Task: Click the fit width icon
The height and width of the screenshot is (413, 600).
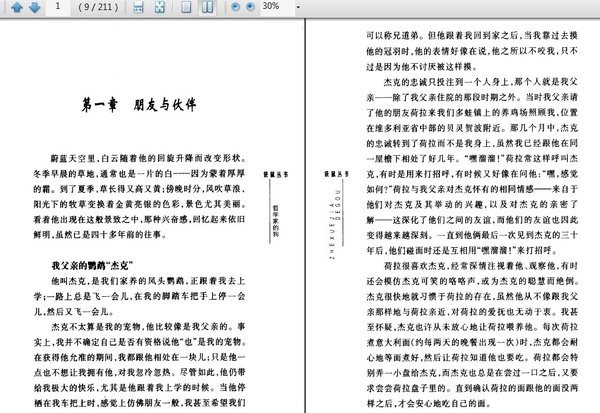Action: (139, 7)
